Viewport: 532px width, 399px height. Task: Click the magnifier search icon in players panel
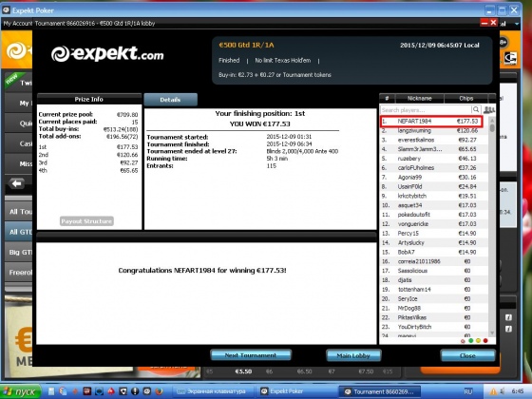click(x=476, y=109)
